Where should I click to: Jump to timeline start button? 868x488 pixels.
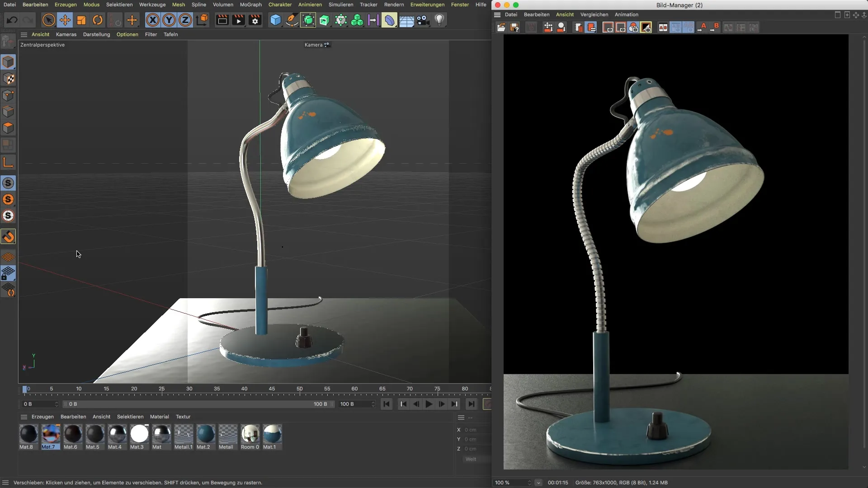tap(387, 404)
